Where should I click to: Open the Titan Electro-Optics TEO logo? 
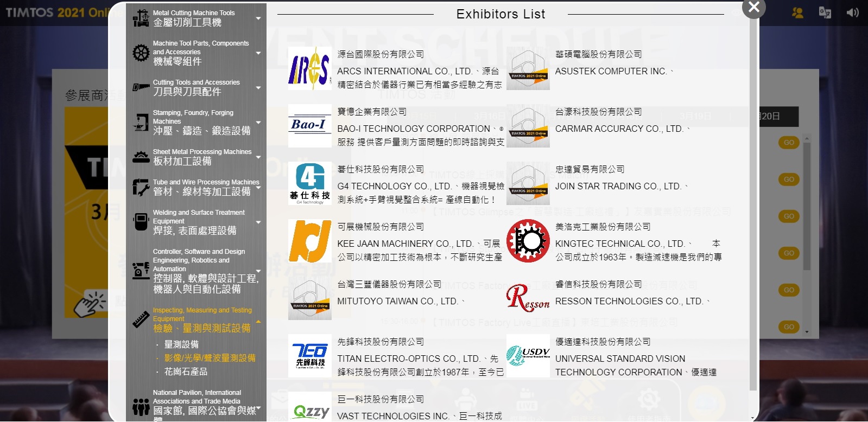(309, 356)
